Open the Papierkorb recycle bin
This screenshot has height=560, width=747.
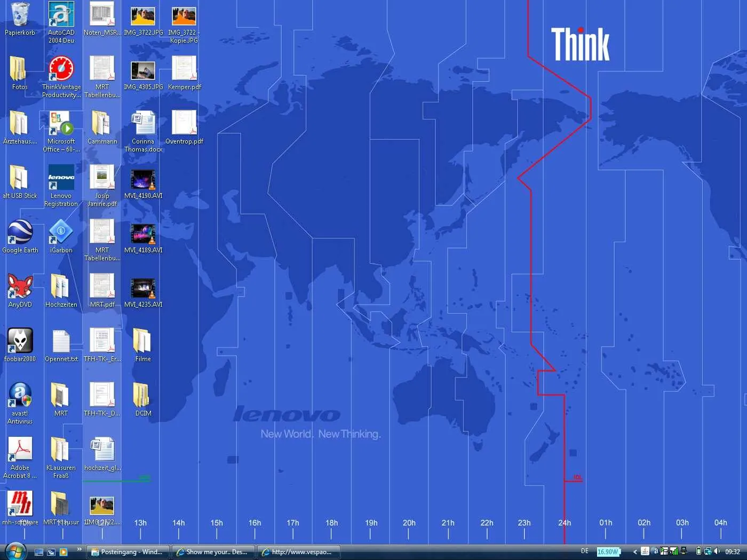pyautogui.click(x=20, y=15)
